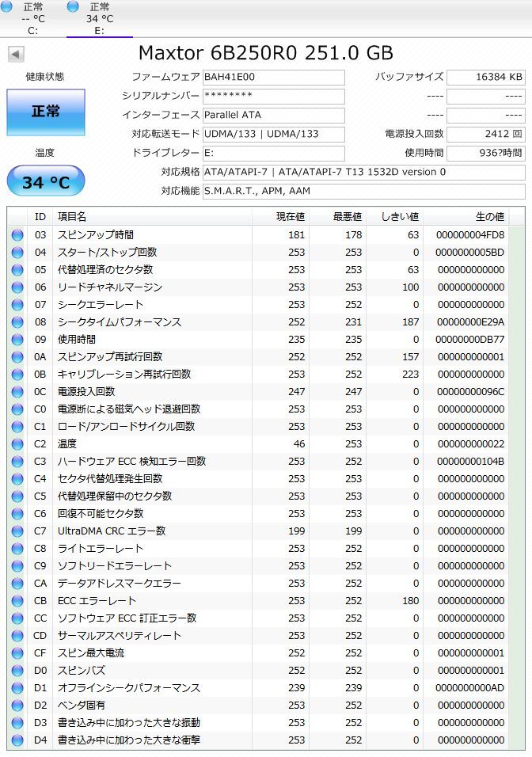
Task: Select the ベンダ固有 attribute name
Action: click(x=81, y=706)
